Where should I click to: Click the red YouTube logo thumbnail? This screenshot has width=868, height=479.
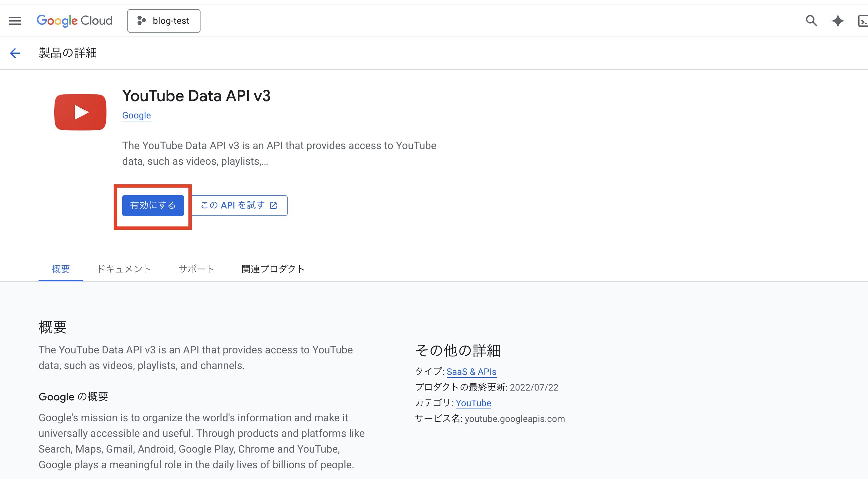pos(80,112)
